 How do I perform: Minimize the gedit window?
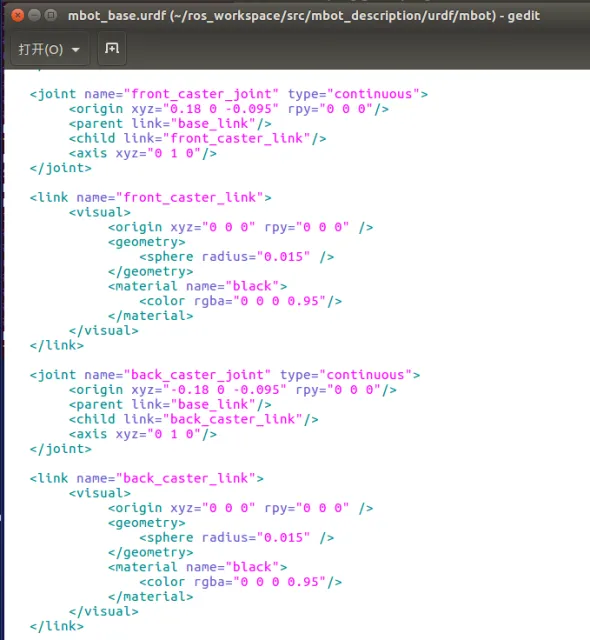pyautogui.click(x=34, y=16)
